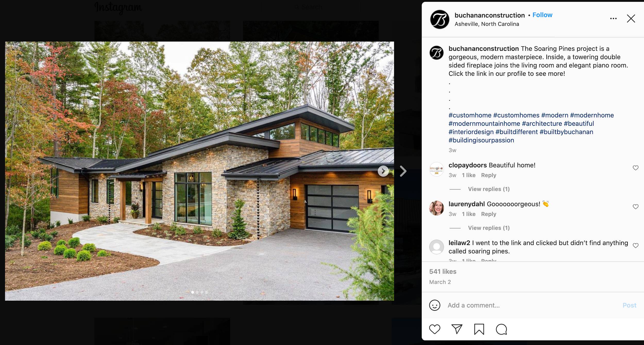Select second carousel indicator dot
This screenshot has height=345, width=644.
pyautogui.click(x=197, y=292)
